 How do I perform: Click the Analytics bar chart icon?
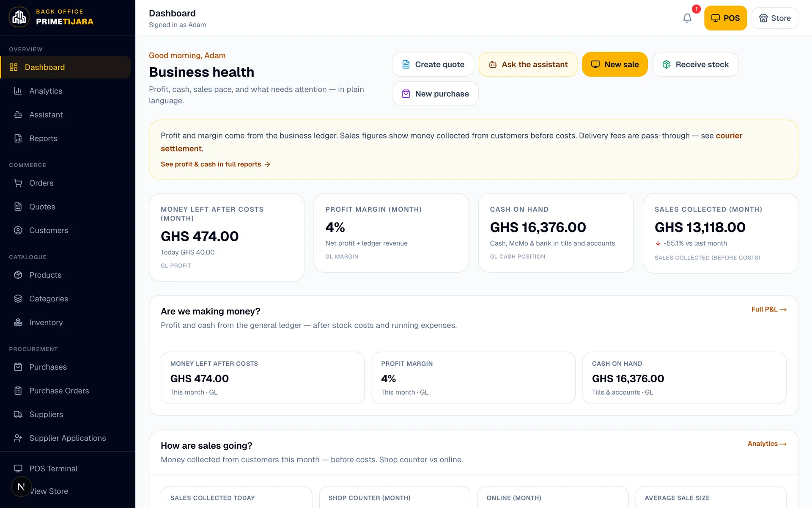[x=18, y=91]
